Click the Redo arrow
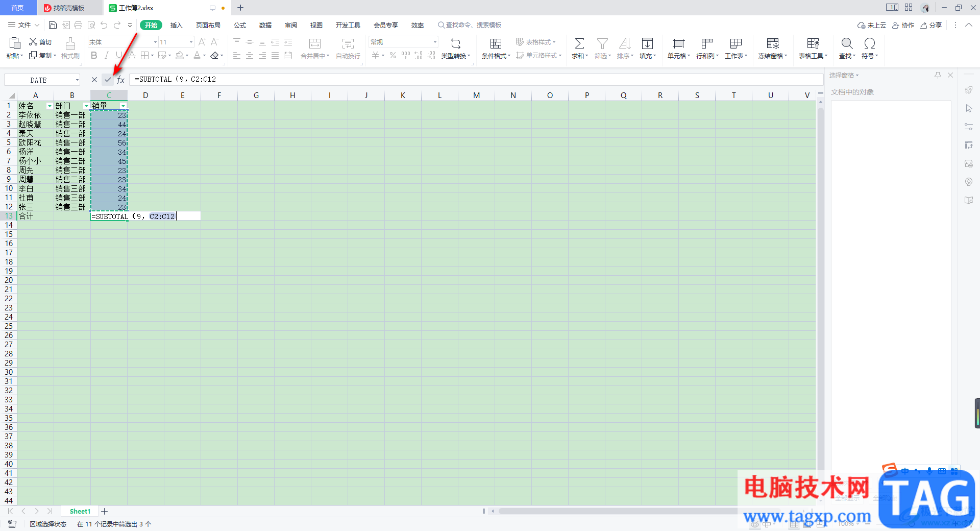Screen dimensions: 980x531 point(117,25)
